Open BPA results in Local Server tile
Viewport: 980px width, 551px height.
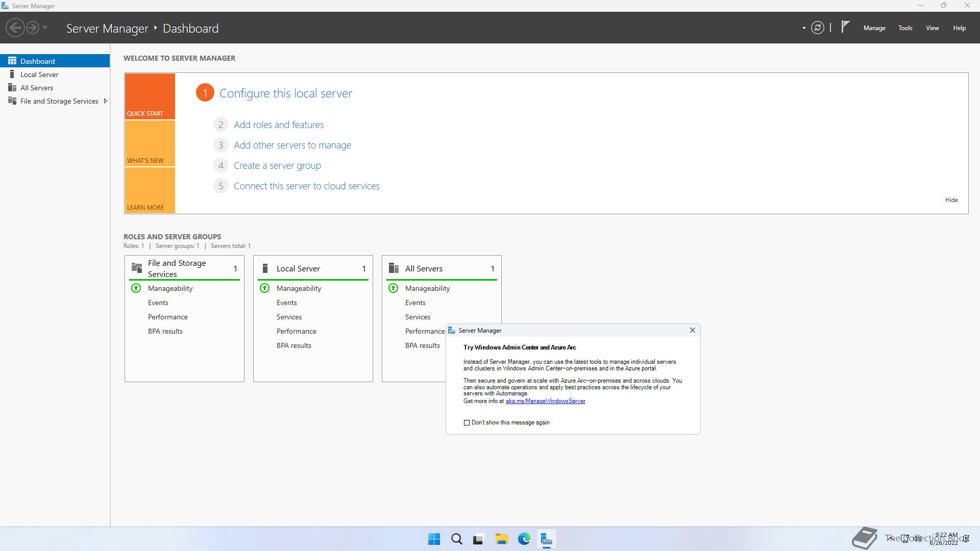(294, 345)
